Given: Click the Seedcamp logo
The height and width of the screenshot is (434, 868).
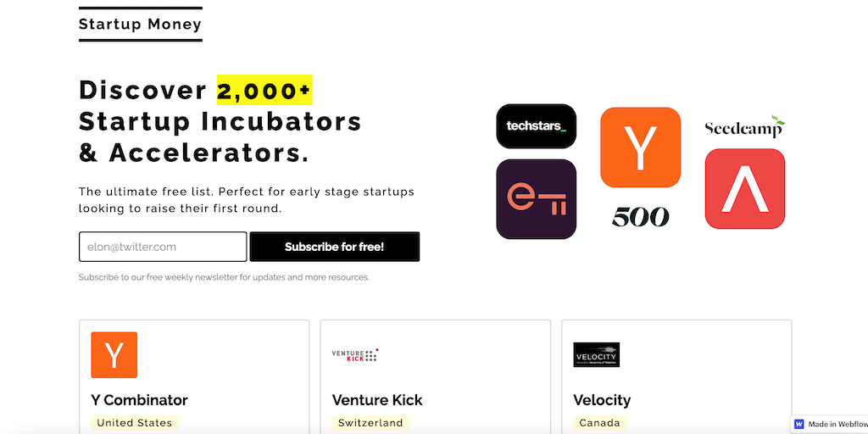Looking at the screenshot, I should [x=744, y=127].
